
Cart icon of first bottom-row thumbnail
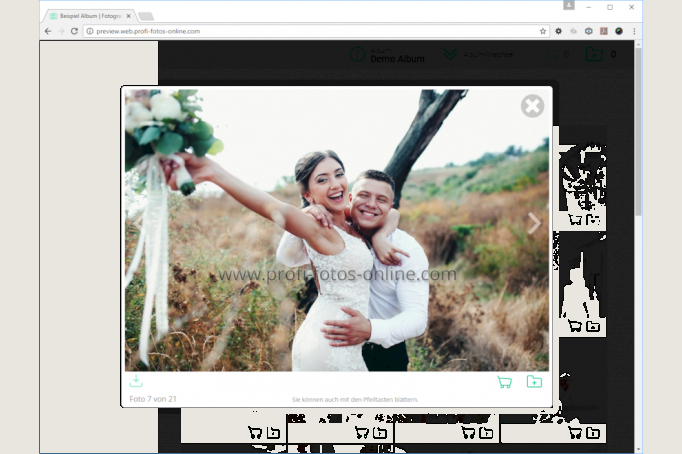point(255,433)
